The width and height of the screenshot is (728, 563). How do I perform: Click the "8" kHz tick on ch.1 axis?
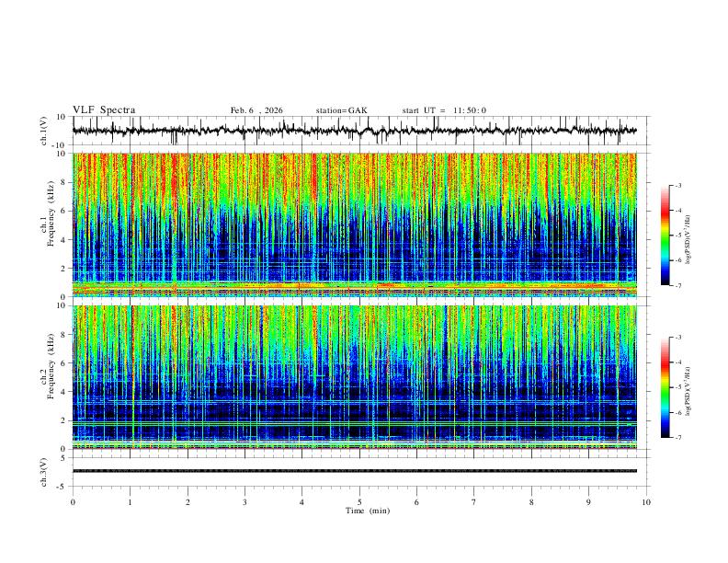[64, 182]
